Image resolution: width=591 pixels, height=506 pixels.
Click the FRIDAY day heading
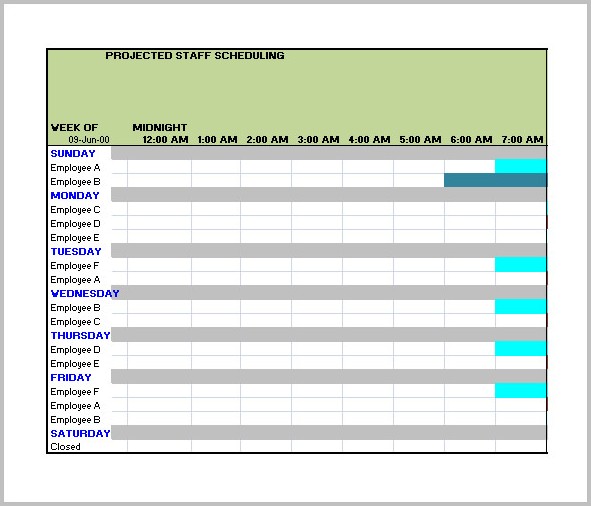point(71,377)
